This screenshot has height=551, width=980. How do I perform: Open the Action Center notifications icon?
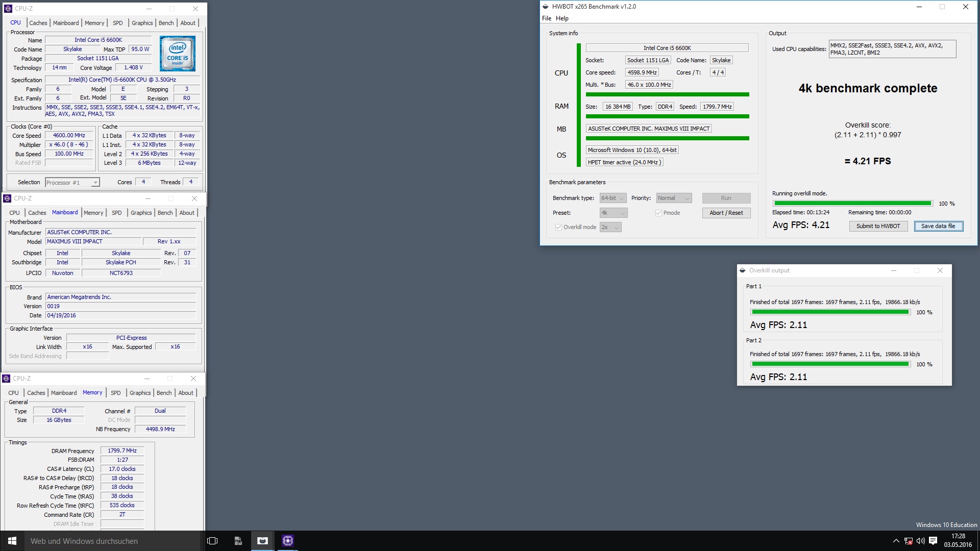933,541
